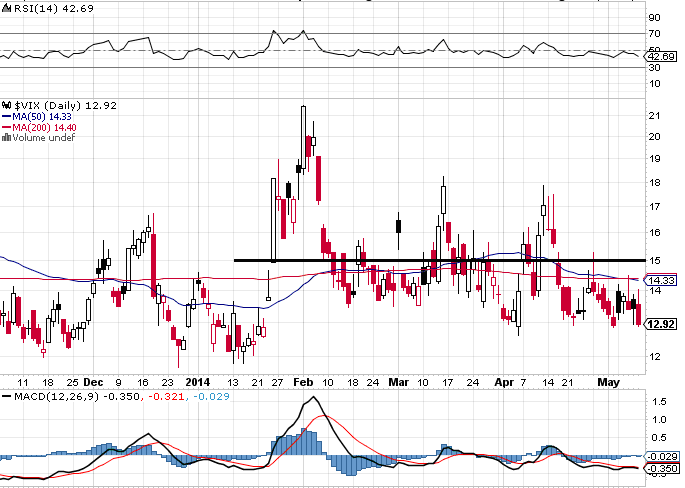Click the isolated black candle in early March
This screenshot has height=488, width=685.
398,227
